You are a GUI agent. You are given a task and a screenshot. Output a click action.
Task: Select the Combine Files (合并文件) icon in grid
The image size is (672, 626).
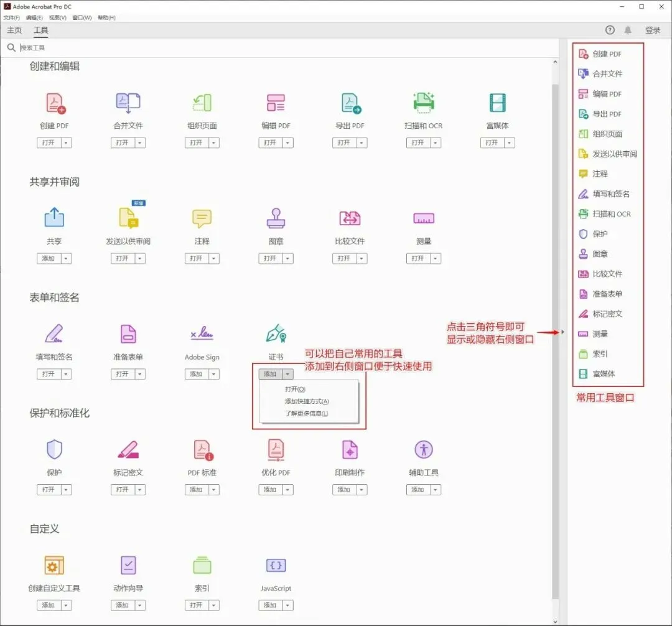[x=128, y=103]
